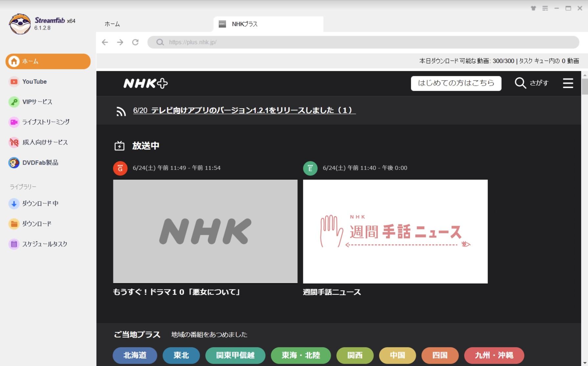588x366 pixels.
Task: Open the Downloads library item
Action: pyautogui.click(x=37, y=224)
